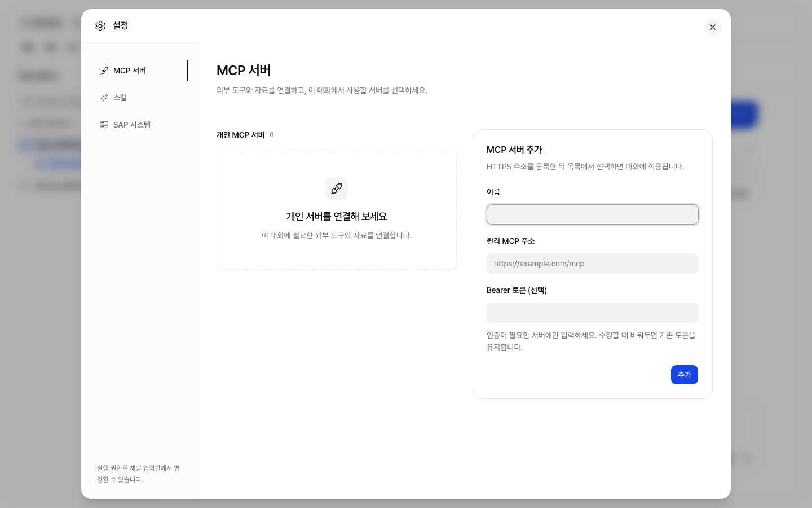This screenshot has height=508, width=812.
Task: Open the MCP 서버 settings section
Action: coord(142,71)
